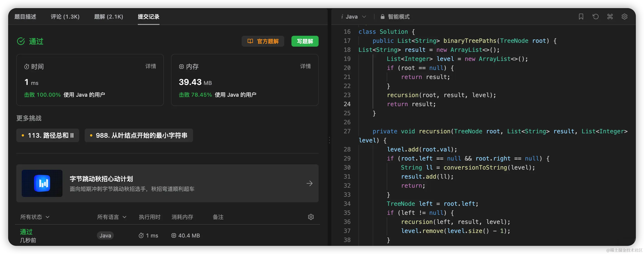Switch to the 题解 (2.1K) tab
Viewport: 644px width, 254px height.
(108, 17)
